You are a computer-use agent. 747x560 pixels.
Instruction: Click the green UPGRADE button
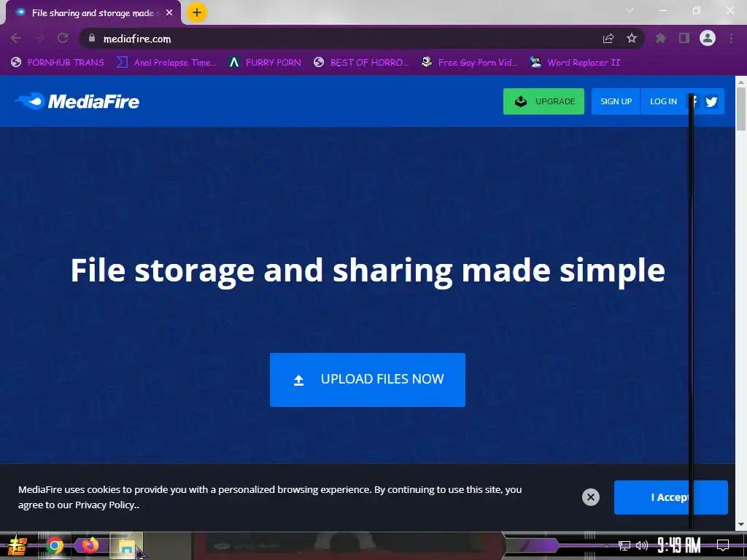point(543,101)
